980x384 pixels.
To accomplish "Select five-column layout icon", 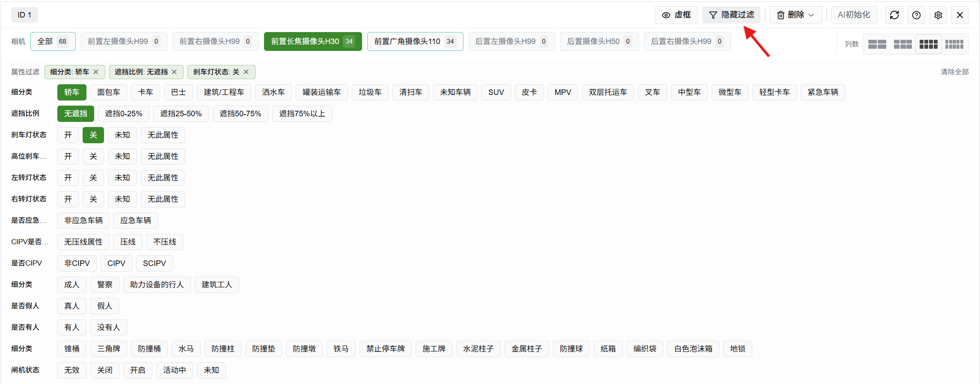I will [x=954, y=44].
